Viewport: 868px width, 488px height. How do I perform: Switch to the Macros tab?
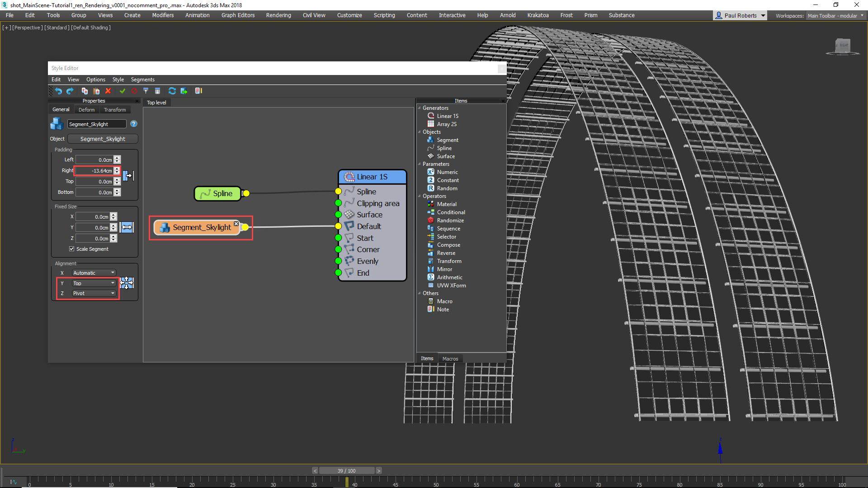click(x=450, y=358)
